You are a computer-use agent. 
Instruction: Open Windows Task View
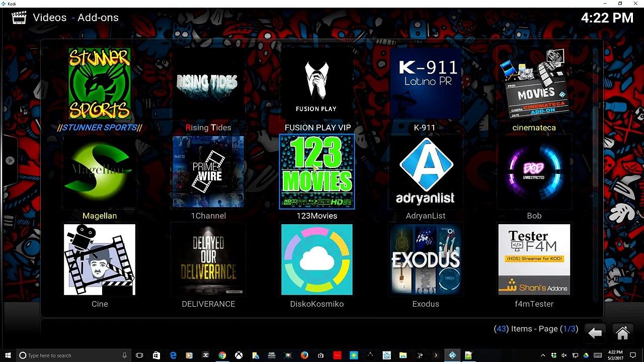tap(139, 355)
